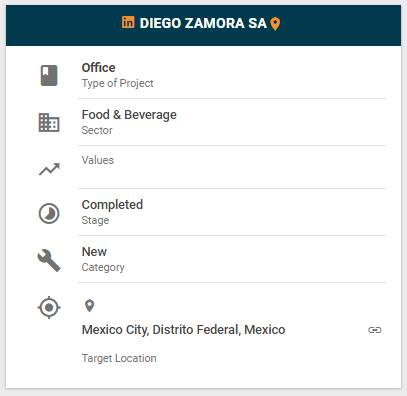Click the Values label

click(98, 160)
